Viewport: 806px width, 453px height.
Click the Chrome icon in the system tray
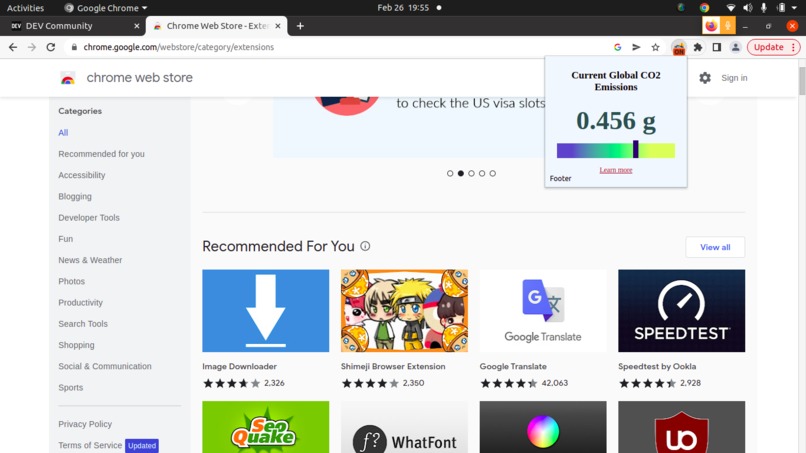(704, 8)
